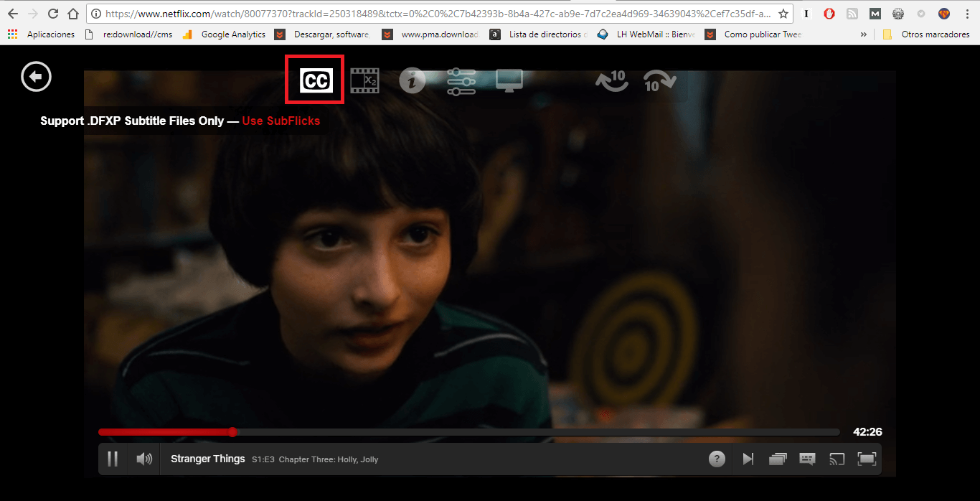Click the orange superhero extension icon
980x501 pixels.
pyautogui.click(x=945, y=14)
